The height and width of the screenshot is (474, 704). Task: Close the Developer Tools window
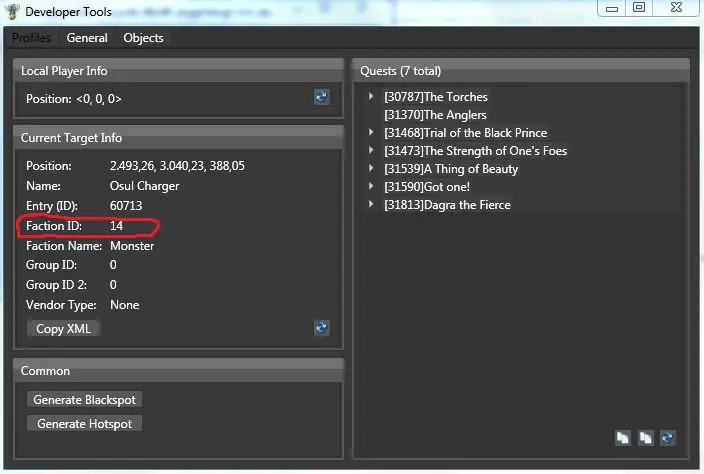676,8
